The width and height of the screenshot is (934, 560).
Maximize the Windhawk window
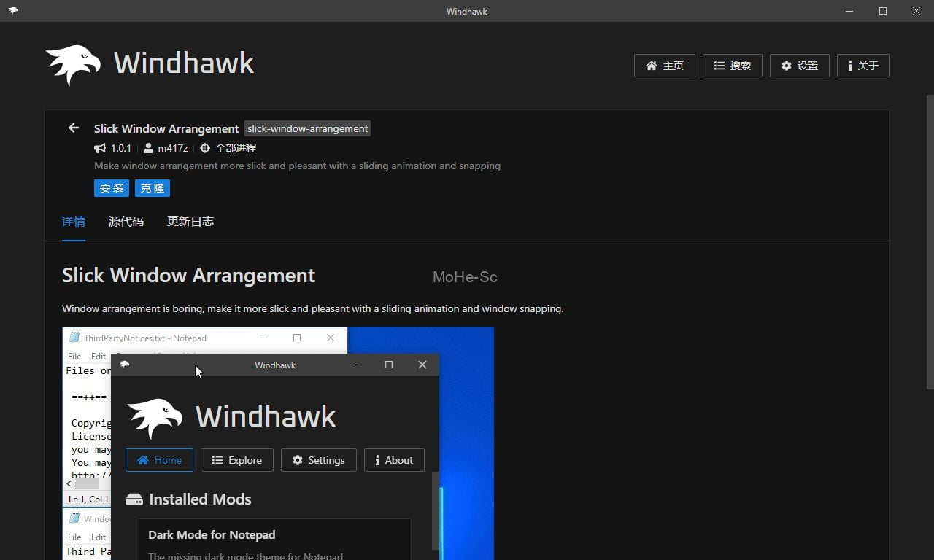[883, 11]
